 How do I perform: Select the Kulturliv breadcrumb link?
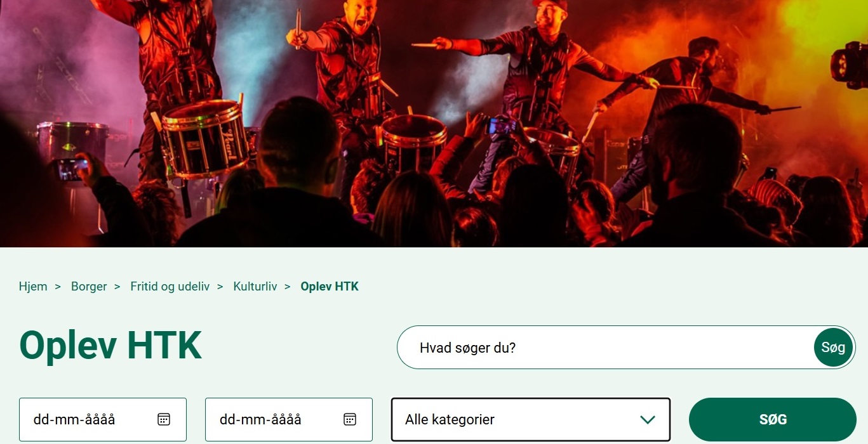[255, 287]
